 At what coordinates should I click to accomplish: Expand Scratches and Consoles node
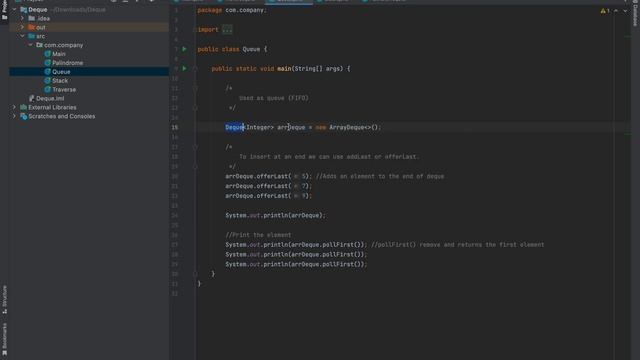(x=14, y=116)
